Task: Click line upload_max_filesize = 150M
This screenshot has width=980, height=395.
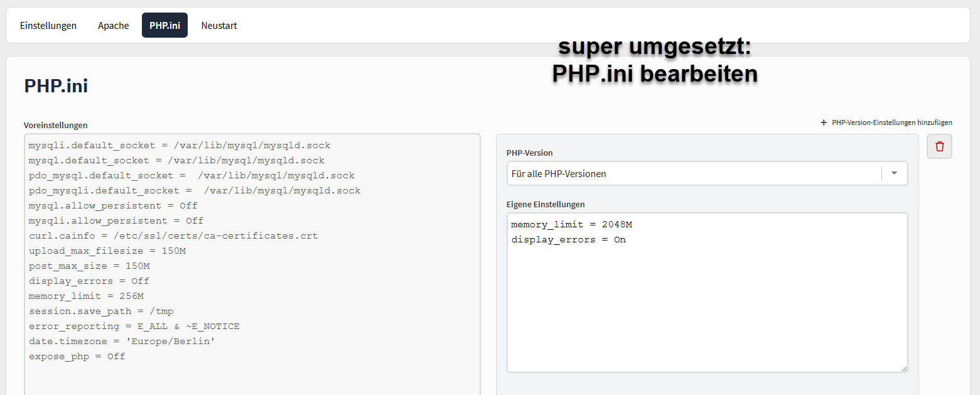Action: coord(107,251)
